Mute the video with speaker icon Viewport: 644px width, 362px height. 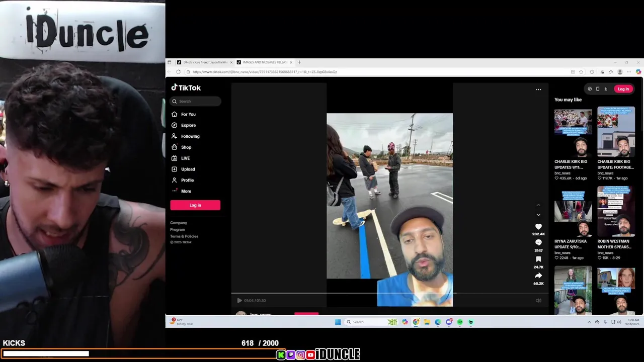538,301
